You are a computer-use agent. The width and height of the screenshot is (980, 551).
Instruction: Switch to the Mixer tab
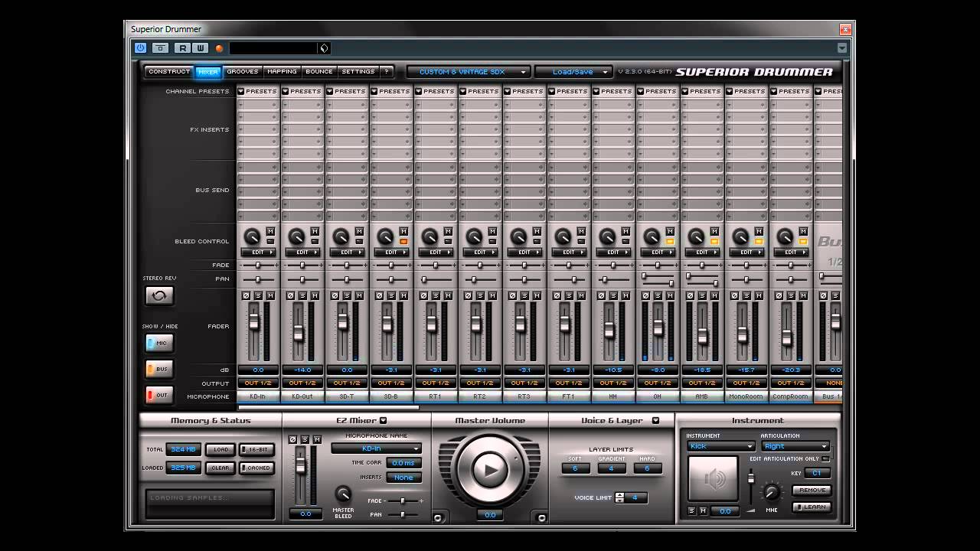[x=208, y=72]
